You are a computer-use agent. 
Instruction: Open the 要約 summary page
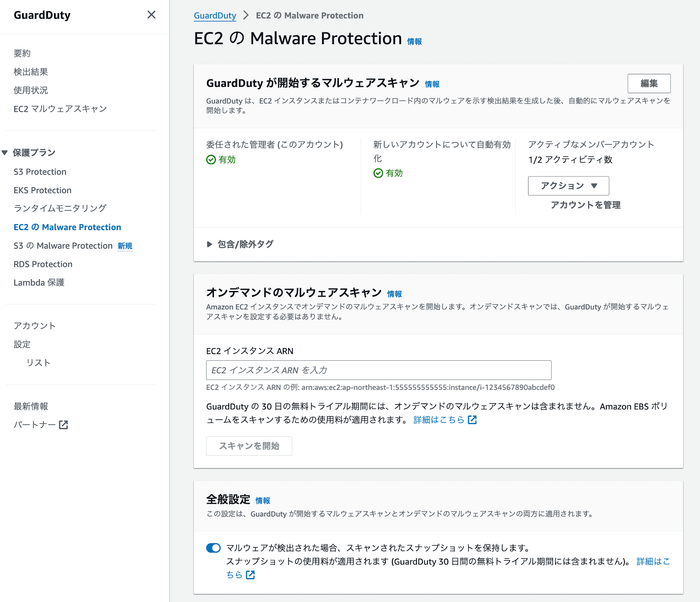pos(22,53)
